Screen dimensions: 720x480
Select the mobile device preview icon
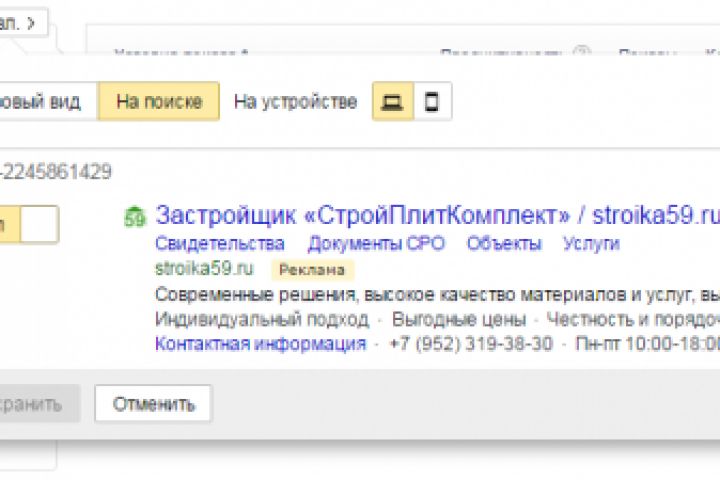[x=432, y=102]
